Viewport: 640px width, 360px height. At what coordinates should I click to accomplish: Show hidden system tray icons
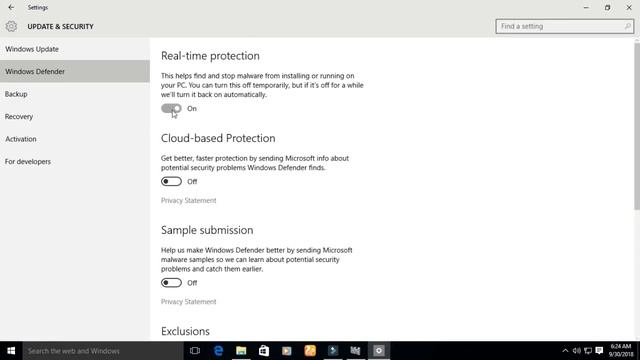pyautogui.click(x=565, y=351)
